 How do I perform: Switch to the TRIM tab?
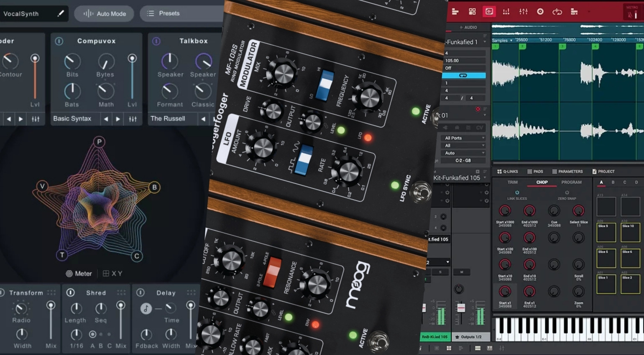tap(513, 182)
